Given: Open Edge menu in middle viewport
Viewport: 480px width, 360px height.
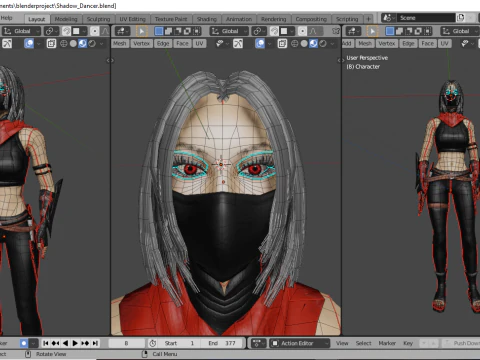Looking at the screenshot, I should pyautogui.click(x=163, y=44).
